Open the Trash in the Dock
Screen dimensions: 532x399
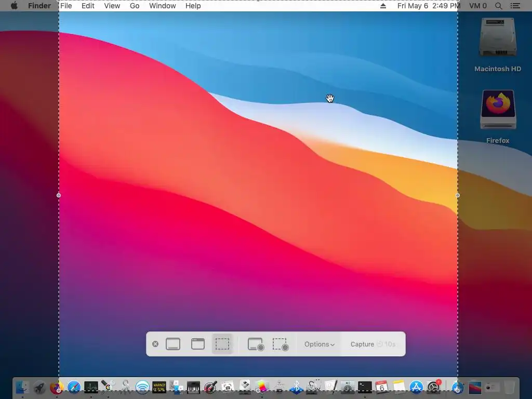click(509, 387)
